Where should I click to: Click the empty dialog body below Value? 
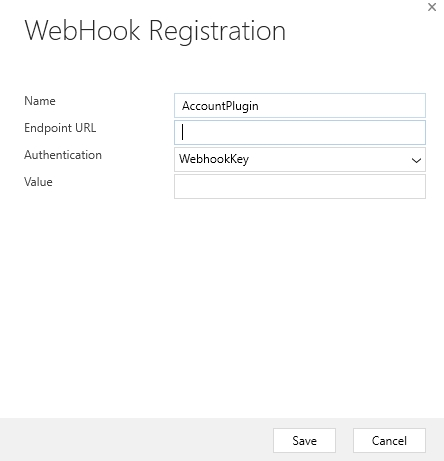222,307
